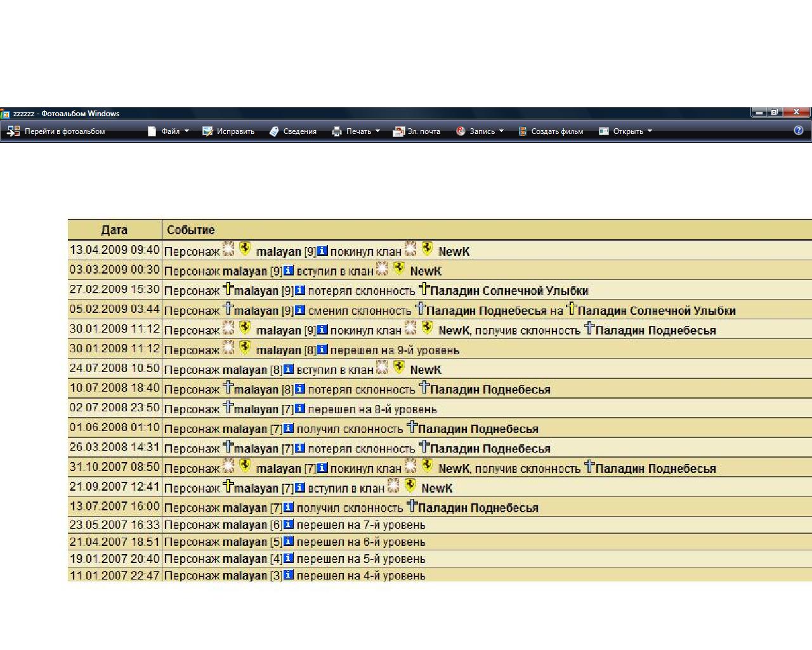This screenshot has height=650, width=812.
Task: Click info icon in the 19.01.2007 20:40 row
Action: [x=289, y=558]
